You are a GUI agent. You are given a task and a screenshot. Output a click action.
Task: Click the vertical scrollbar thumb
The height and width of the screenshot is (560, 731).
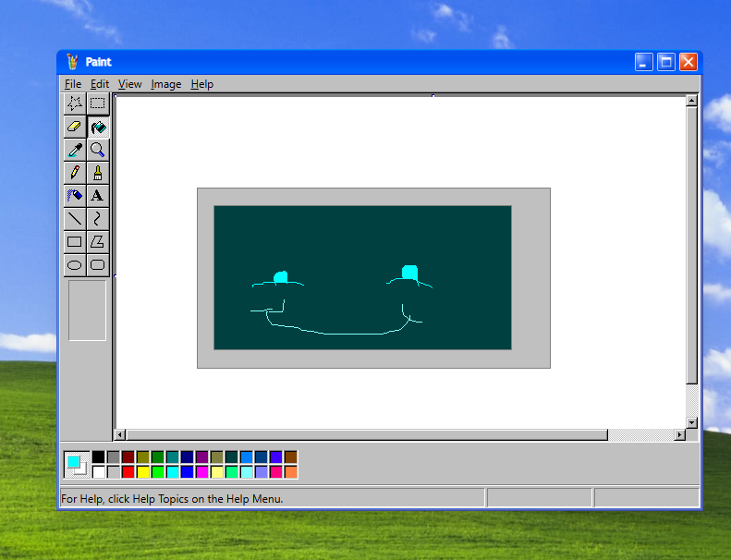click(x=692, y=245)
